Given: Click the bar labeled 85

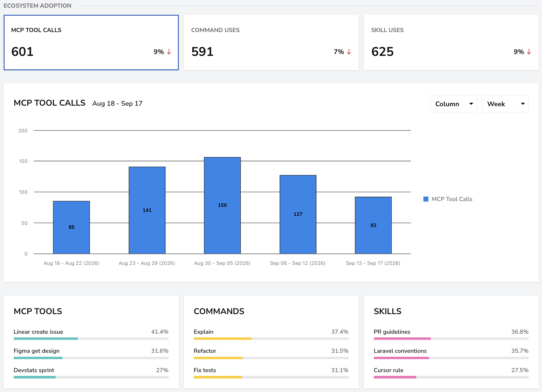Looking at the screenshot, I should [71, 227].
